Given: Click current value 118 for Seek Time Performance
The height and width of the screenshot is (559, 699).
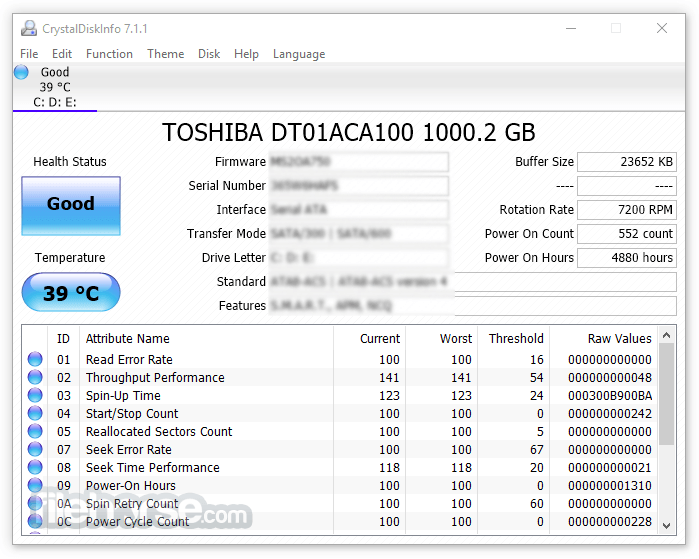Looking at the screenshot, I should (389, 468).
